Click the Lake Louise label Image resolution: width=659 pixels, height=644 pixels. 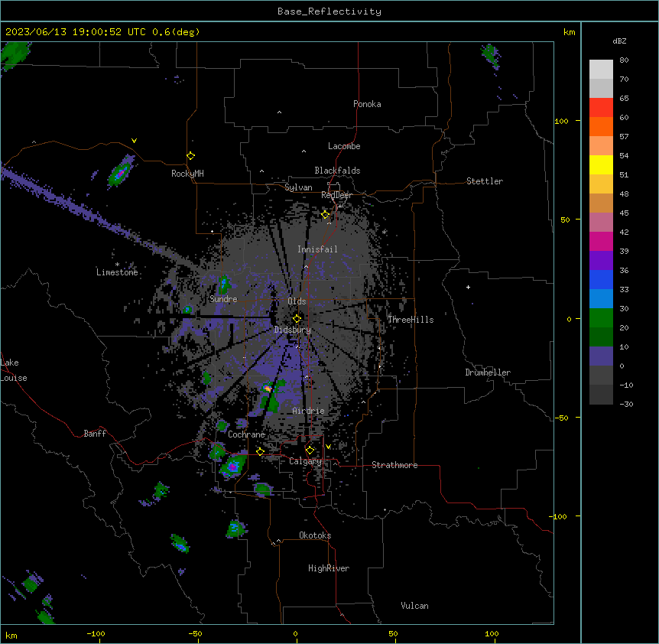[14, 370]
